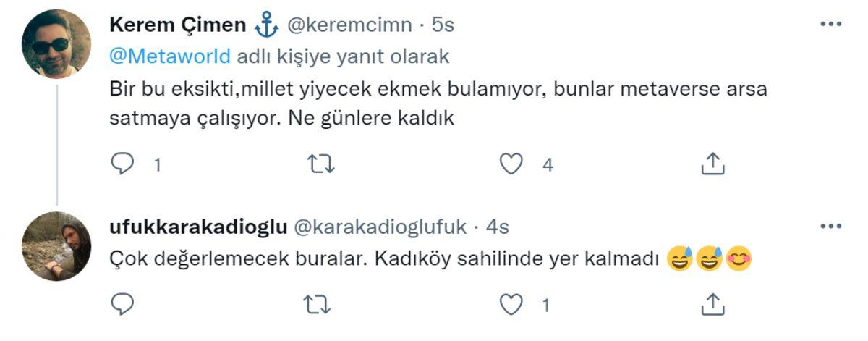Viewport: 868px width, 341px height.
Task: Open the 5s timestamp of Kerem's tweet
Action: [x=443, y=25]
